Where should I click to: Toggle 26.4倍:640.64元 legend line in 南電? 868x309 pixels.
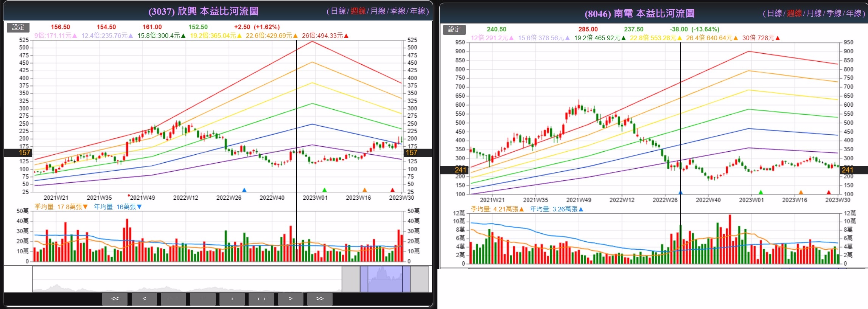(712, 38)
